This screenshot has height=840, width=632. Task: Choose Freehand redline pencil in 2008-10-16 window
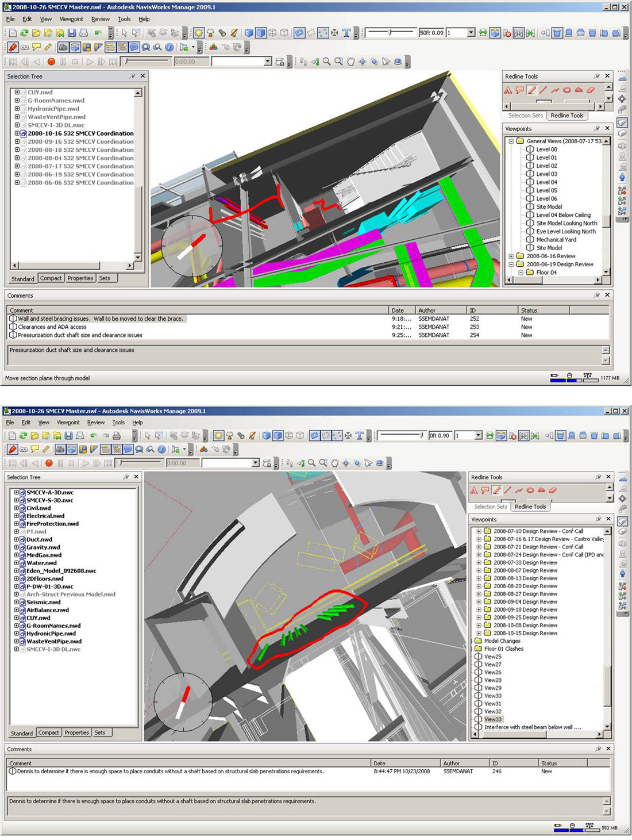click(x=531, y=90)
